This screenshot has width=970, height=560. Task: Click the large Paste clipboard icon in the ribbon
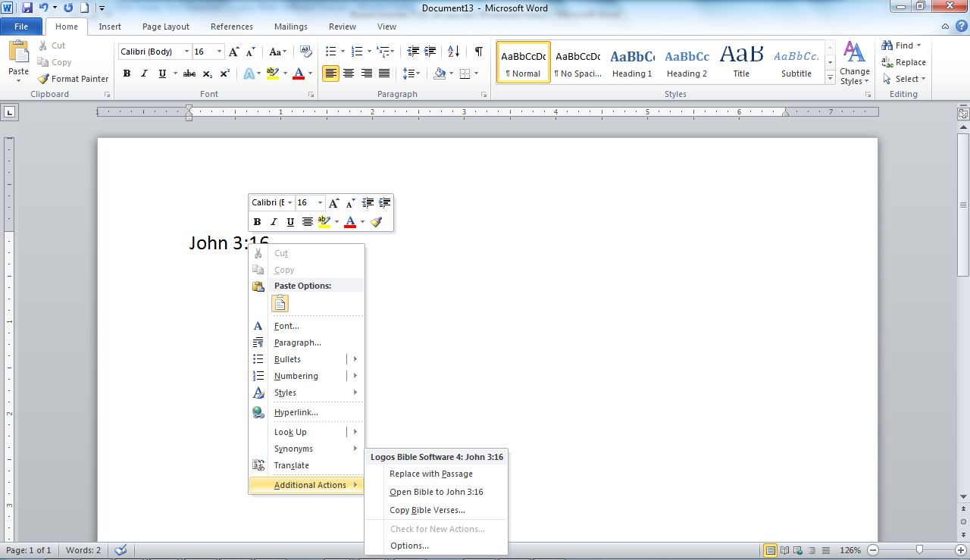tap(18, 52)
